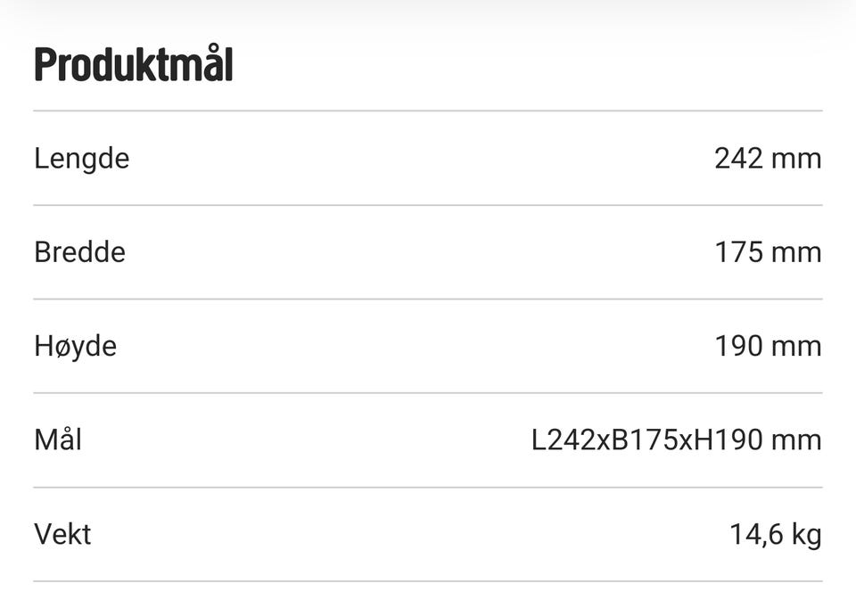Click the Høyde table row

pos(428,346)
